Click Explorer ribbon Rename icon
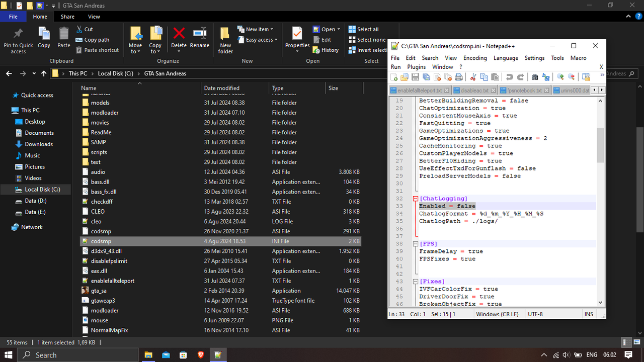 pyautogui.click(x=200, y=33)
